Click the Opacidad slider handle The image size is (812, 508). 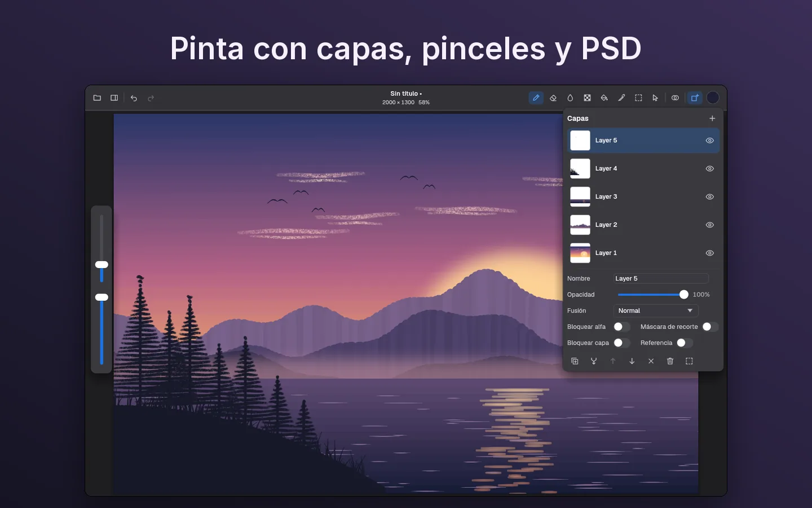pos(684,295)
